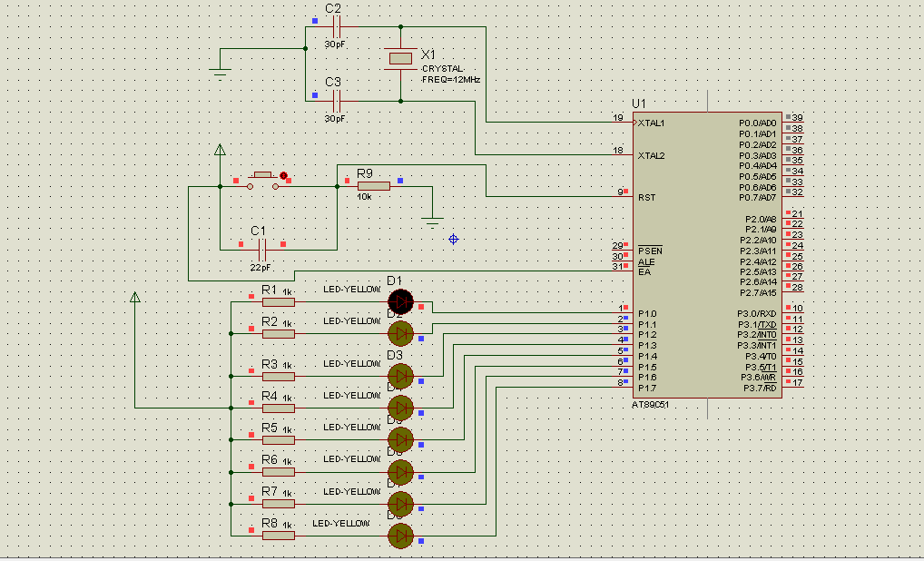Click the C1 22pF capacitor

point(262,249)
